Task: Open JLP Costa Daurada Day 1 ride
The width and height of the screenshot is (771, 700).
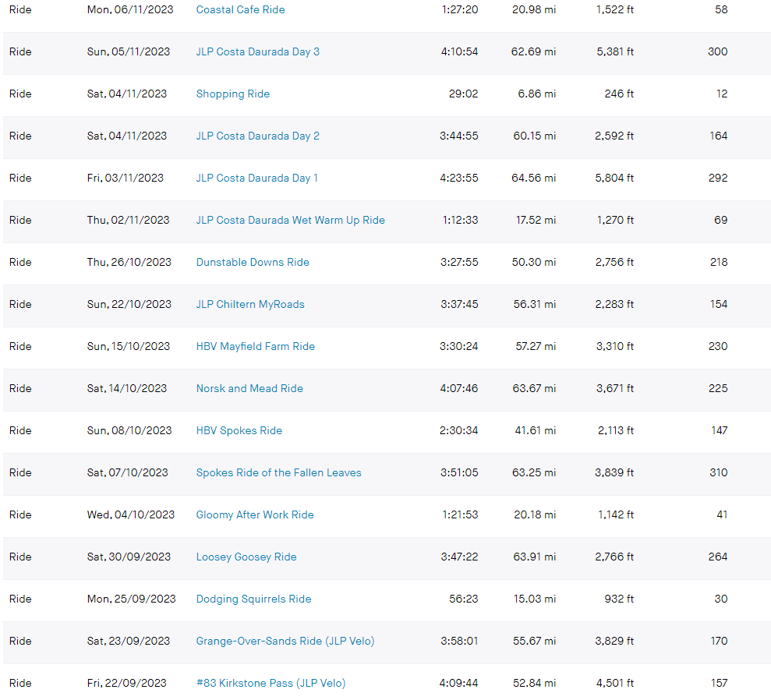Action: 256,179
